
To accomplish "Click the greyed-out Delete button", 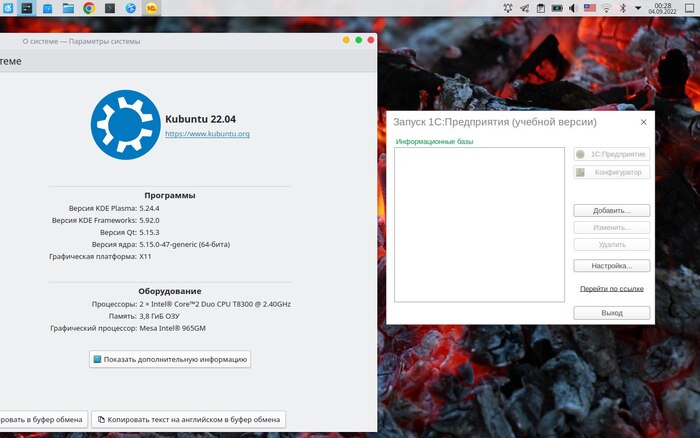I will point(612,245).
